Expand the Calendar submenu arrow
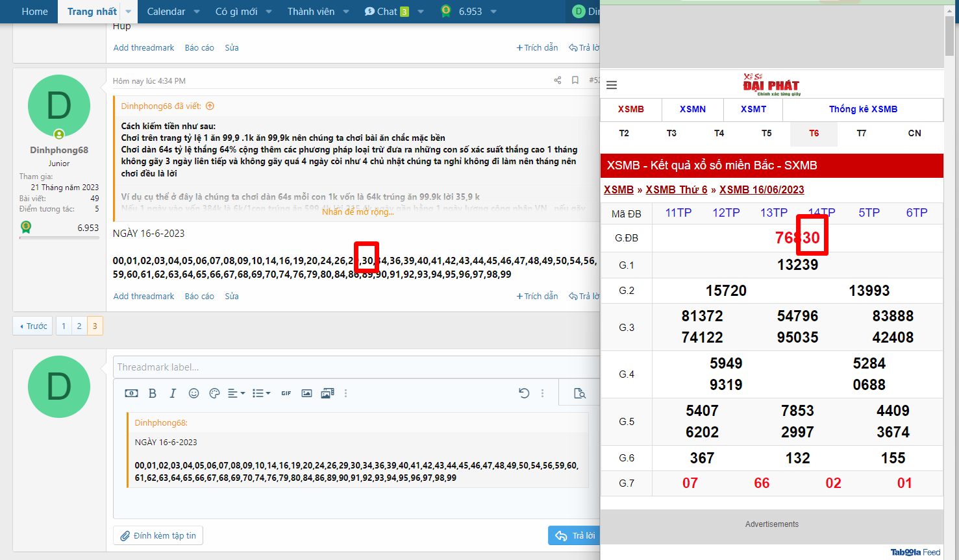The image size is (959, 560). 197,12
